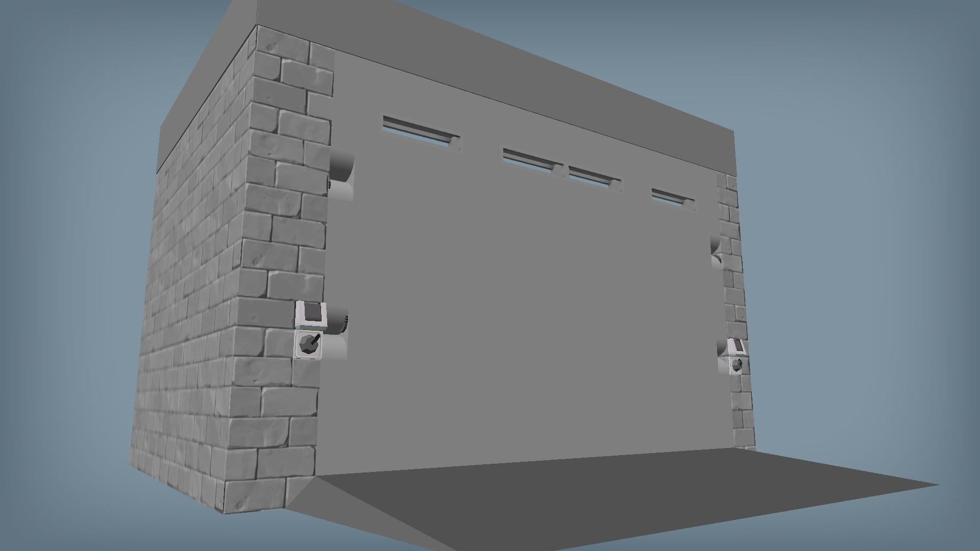Toggle the small switch on right pillar
Image resolution: width=980 pixels, height=551 pixels.
tap(737, 365)
